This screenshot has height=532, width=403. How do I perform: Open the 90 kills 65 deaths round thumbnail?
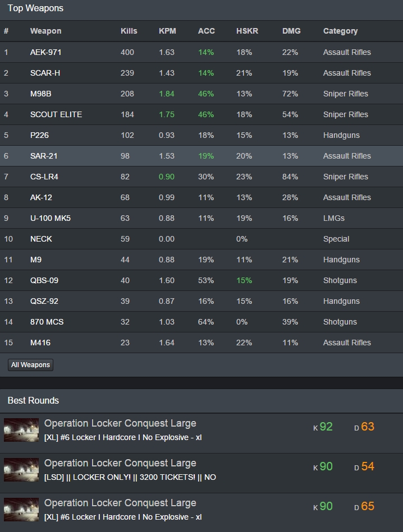[21, 510]
